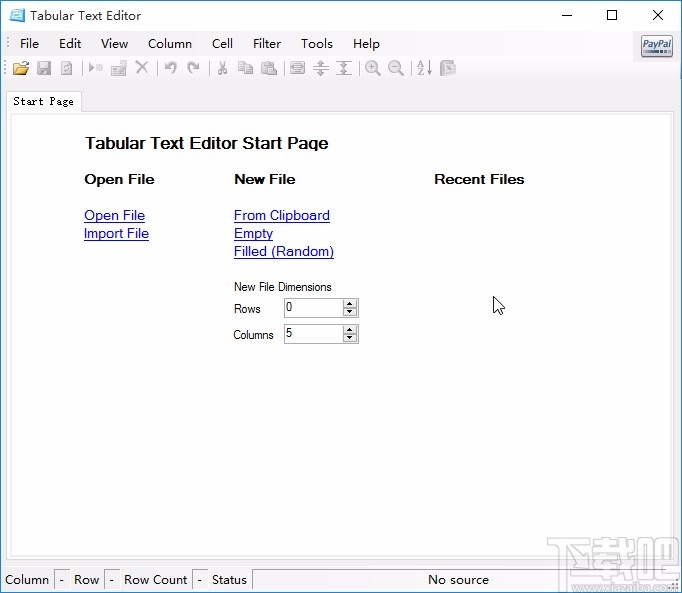
Task: Open the Cell menu
Action: pos(222,44)
